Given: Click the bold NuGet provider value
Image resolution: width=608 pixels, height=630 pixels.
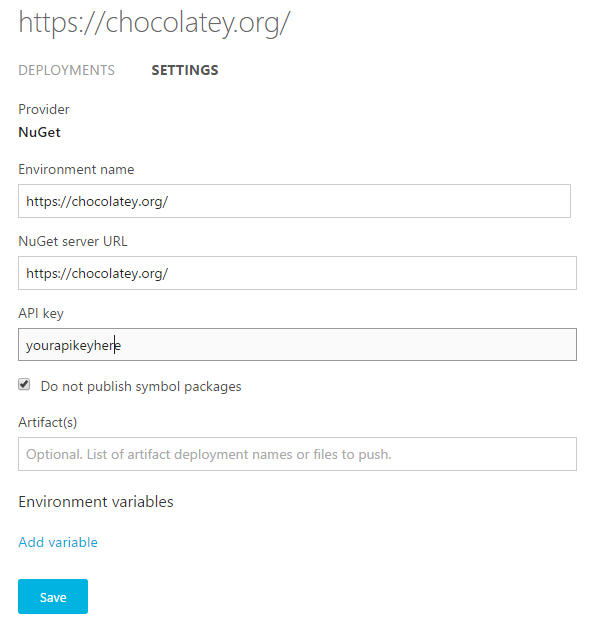Looking at the screenshot, I should [x=40, y=130].
